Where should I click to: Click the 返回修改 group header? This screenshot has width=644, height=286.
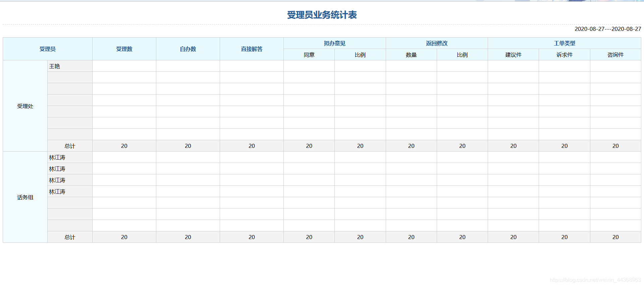(437, 43)
